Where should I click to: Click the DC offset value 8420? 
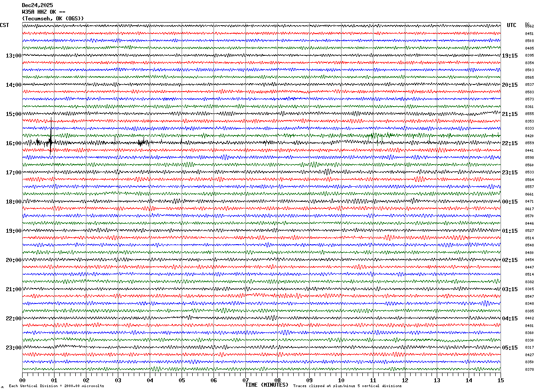[529, 136]
